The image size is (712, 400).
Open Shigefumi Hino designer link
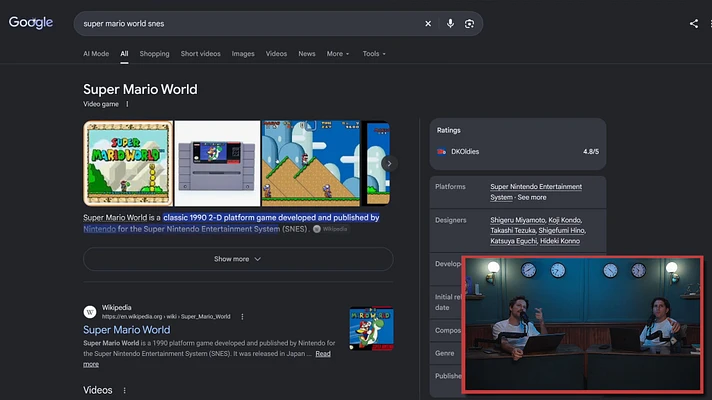pos(561,230)
